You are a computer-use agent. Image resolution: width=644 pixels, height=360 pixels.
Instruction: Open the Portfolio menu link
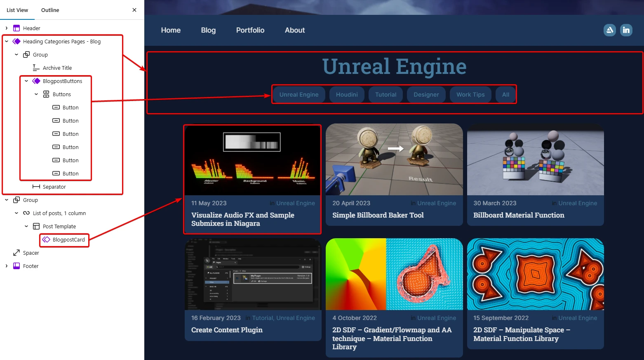[x=250, y=30]
